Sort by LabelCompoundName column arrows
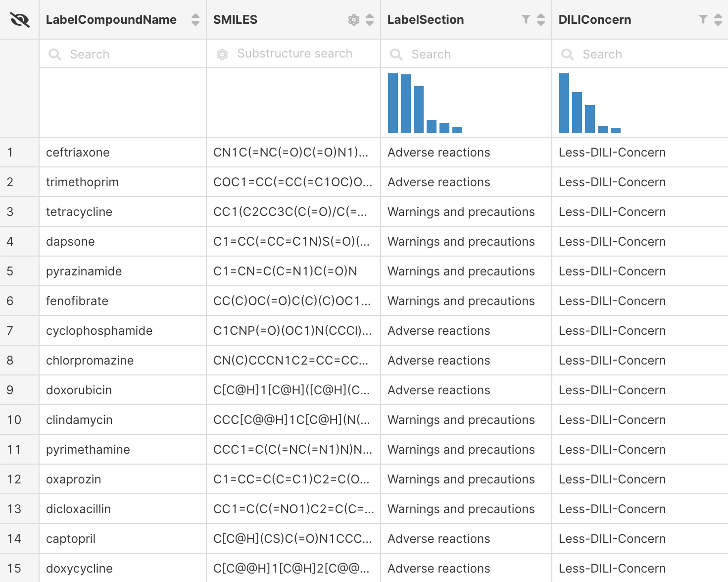The width and height of the screenshot is (728, 582). [x=195, y=20]
